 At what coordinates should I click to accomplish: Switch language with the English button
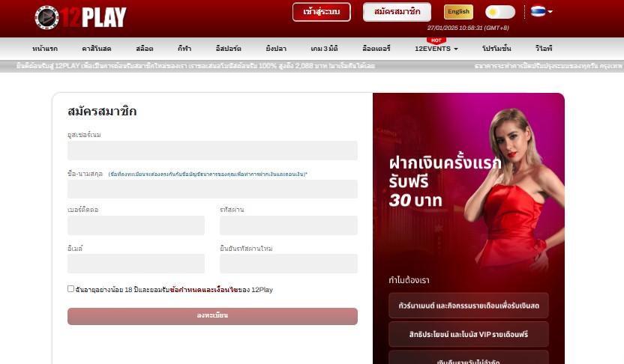(x=458, y=12)
